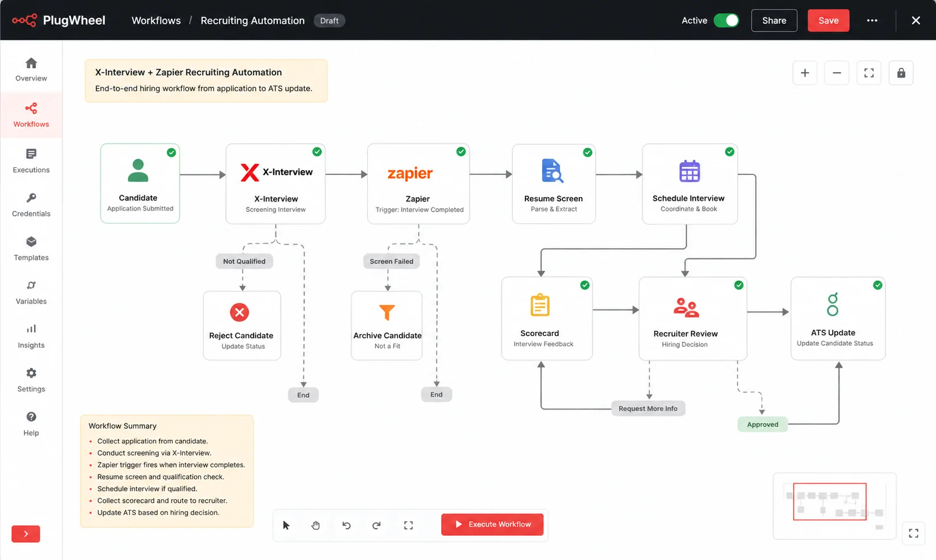
Task: Select the Workflows sidebar item
Action: 31,115
